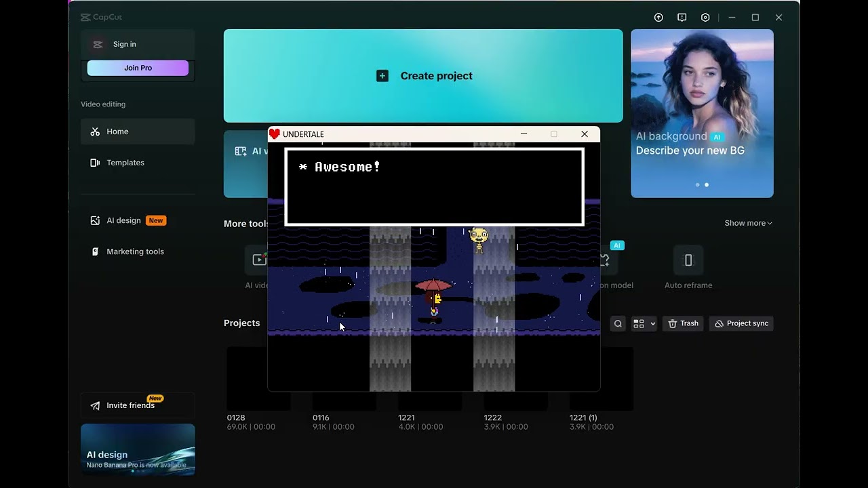Click the Join Pro button
The height and width of the screenshot is (488, 868).
pyautogui.click(x=138, y=68)
